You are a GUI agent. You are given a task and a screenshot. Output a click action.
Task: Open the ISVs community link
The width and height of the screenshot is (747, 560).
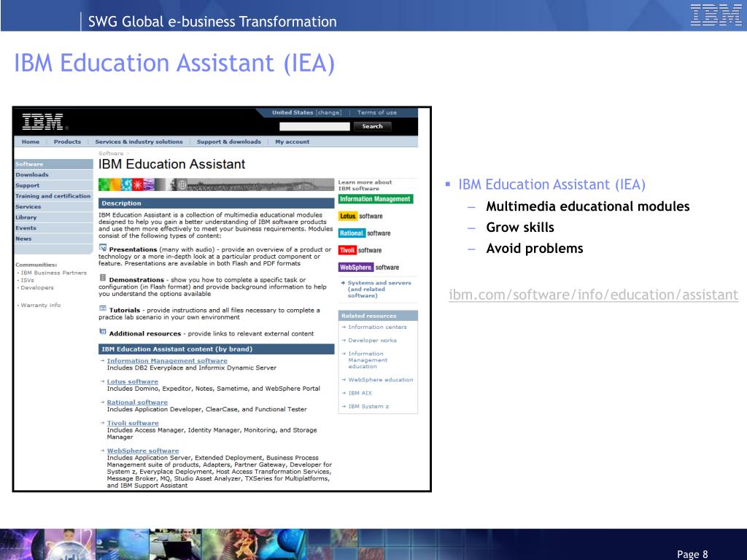pos(27,281)
